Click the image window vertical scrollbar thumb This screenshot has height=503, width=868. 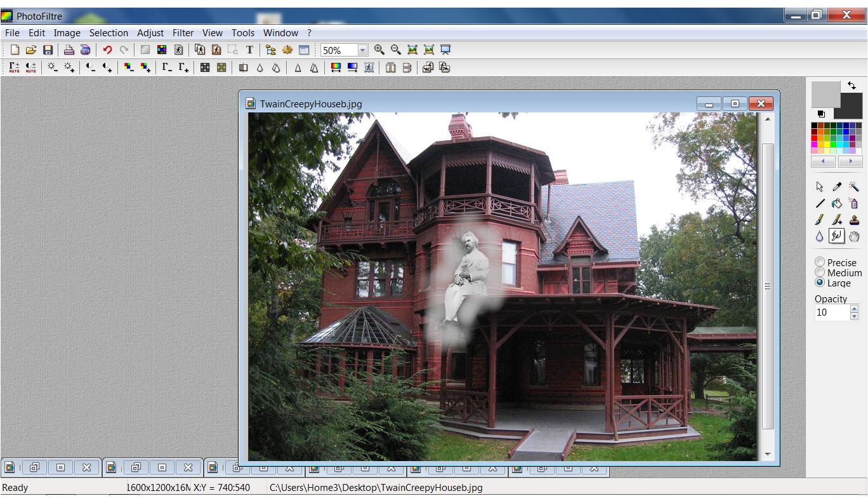tap(768, 286)
